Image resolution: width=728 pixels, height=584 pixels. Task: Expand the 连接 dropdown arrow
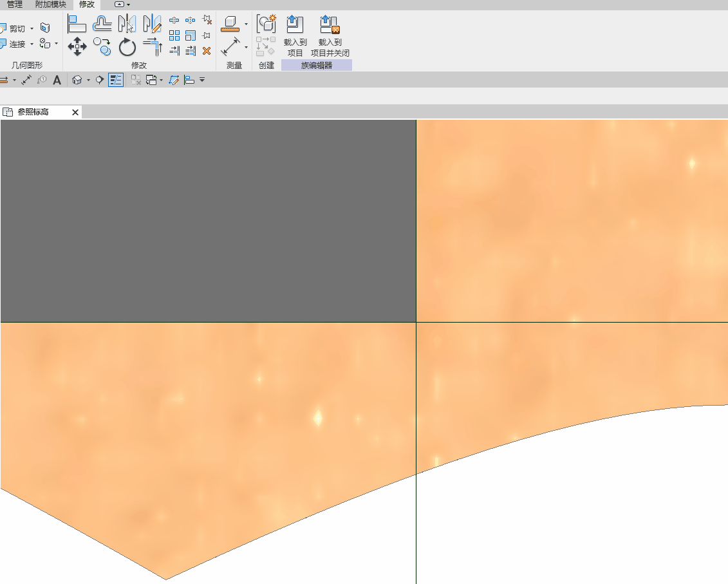tap(32, 44)
